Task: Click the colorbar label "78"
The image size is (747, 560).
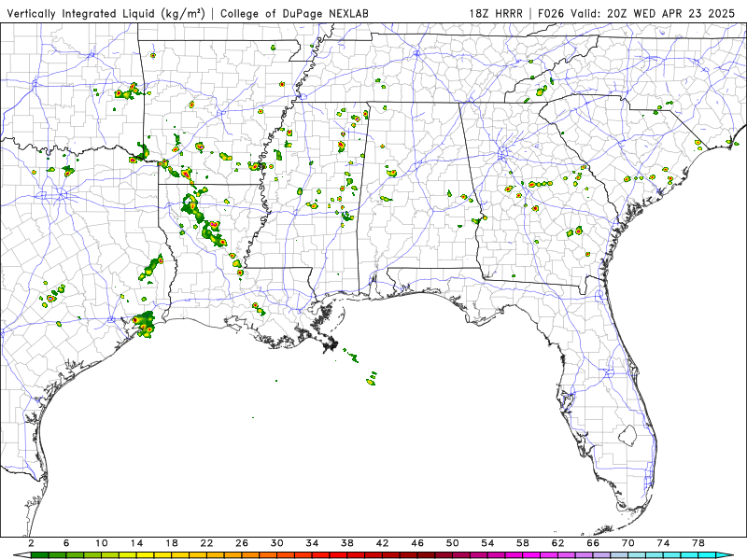Action: (x=698, y=543)
